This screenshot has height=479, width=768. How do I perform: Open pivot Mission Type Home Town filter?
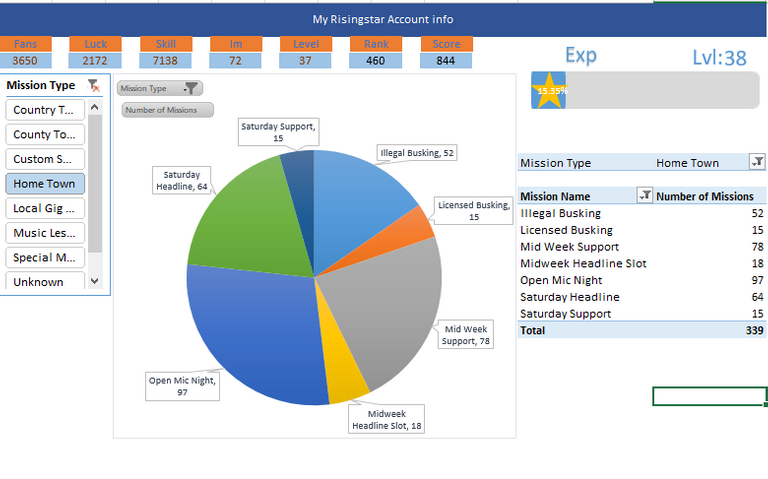pyautogui.click(x=757, y=162)
